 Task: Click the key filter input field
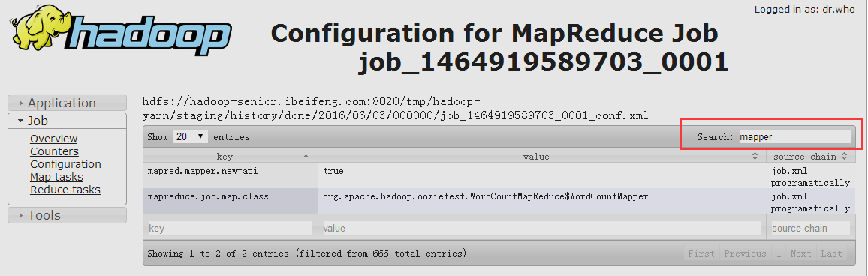(231, 229)
